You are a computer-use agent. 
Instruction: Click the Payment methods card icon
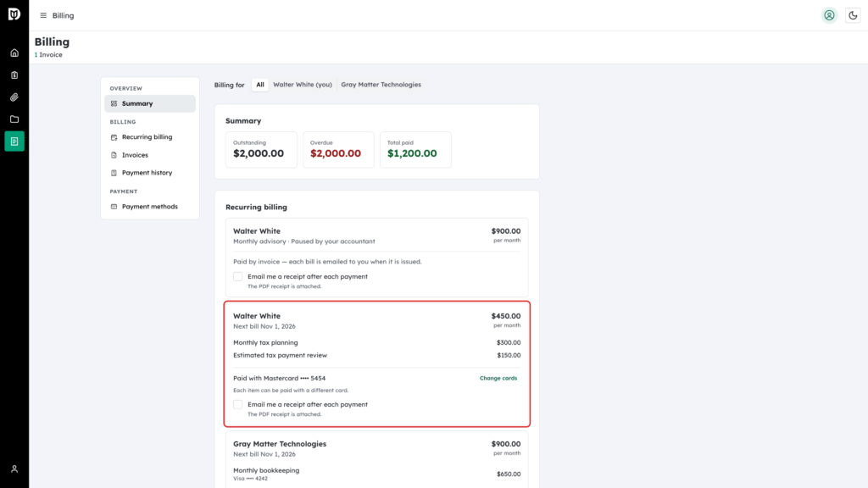[114, 207]
